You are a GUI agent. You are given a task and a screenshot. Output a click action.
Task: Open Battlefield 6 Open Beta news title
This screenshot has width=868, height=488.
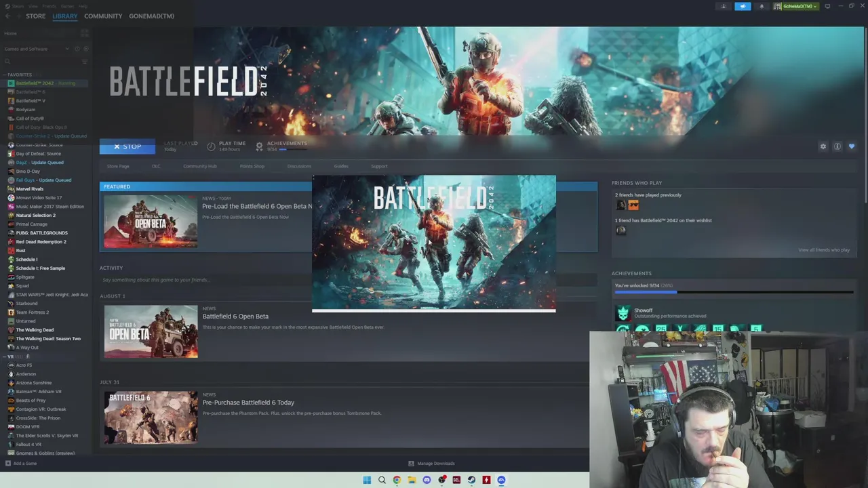click(x=235, y=317)
